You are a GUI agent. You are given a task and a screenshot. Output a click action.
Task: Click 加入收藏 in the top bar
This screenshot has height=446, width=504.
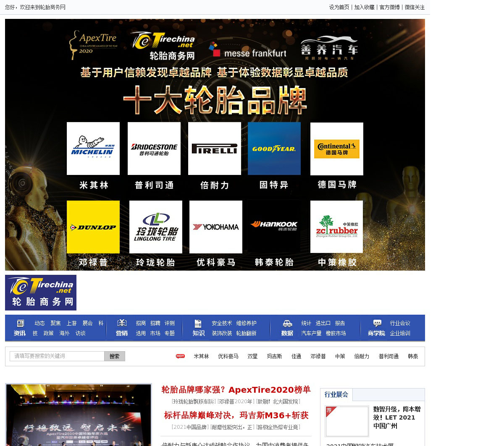pos(364,7)
